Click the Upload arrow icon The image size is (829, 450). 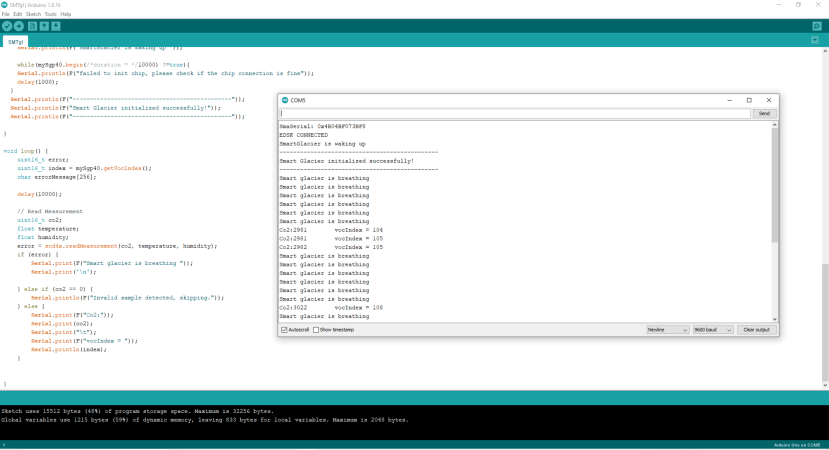coord(19,26)
